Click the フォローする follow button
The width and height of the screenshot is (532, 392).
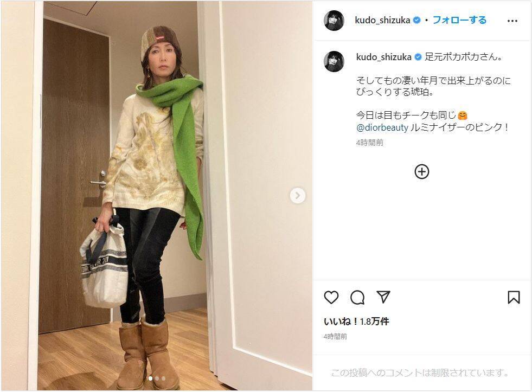pos(460,20)
